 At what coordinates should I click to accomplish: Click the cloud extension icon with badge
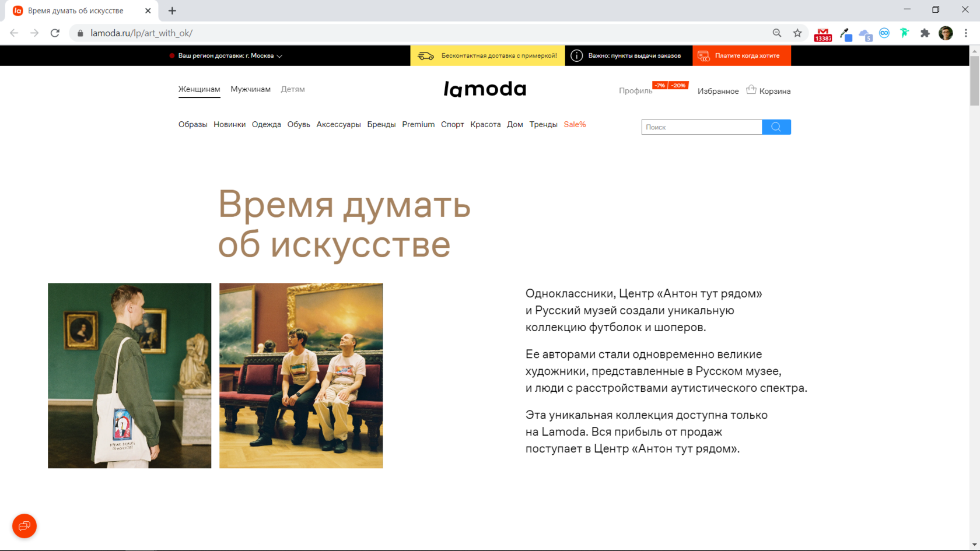click(865, 34)
